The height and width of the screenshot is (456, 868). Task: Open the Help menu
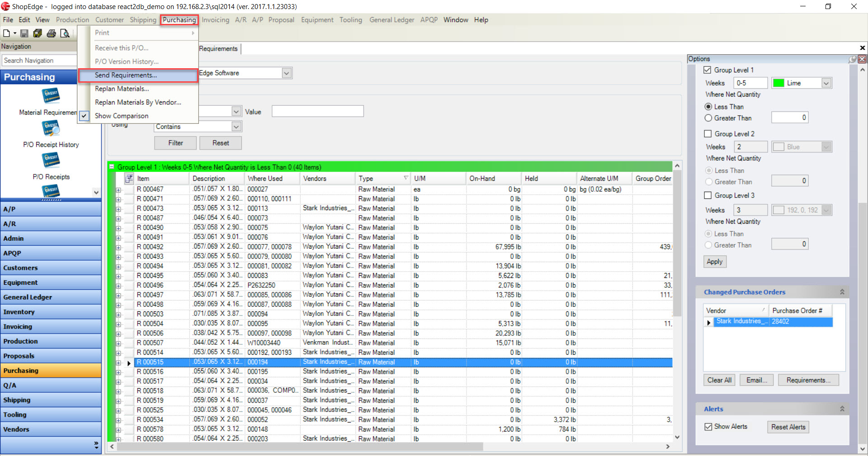(x=481, y=20)
